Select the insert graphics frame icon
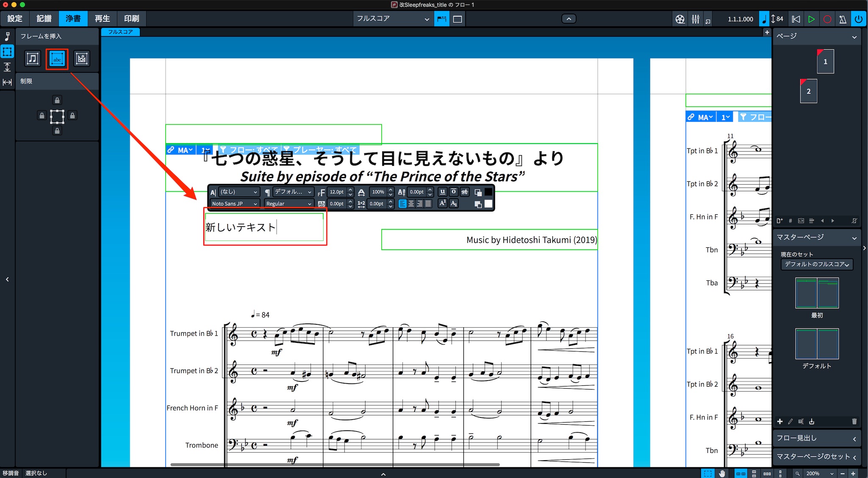The width and height of the screenshot is (868, 478). (x=82, y=58)
